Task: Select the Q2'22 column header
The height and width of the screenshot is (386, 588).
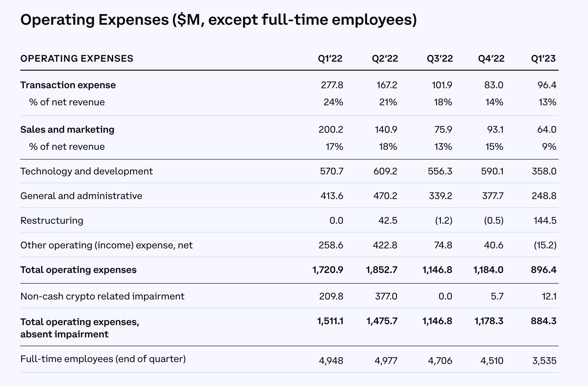Action: tap(385, 59)
